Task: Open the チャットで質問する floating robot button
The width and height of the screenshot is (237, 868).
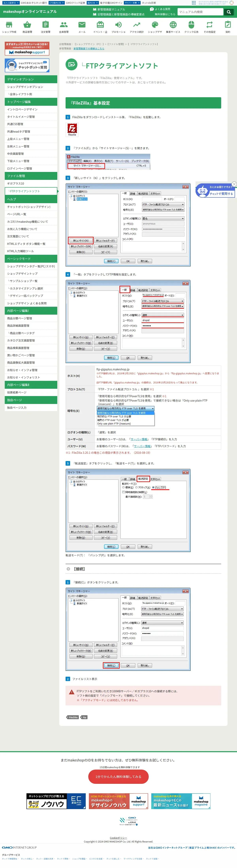Action: [215, 191]
